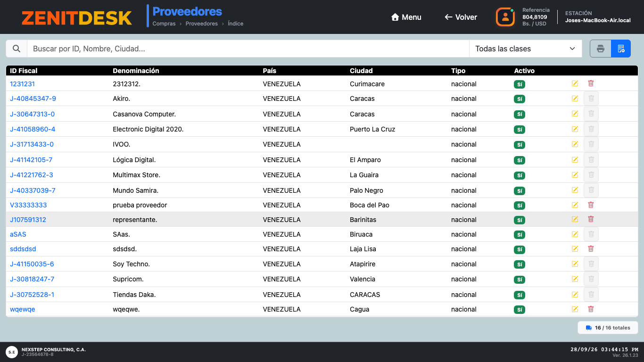Focus the search by ID, Nombre, Ciudad field

pos(248,49)
